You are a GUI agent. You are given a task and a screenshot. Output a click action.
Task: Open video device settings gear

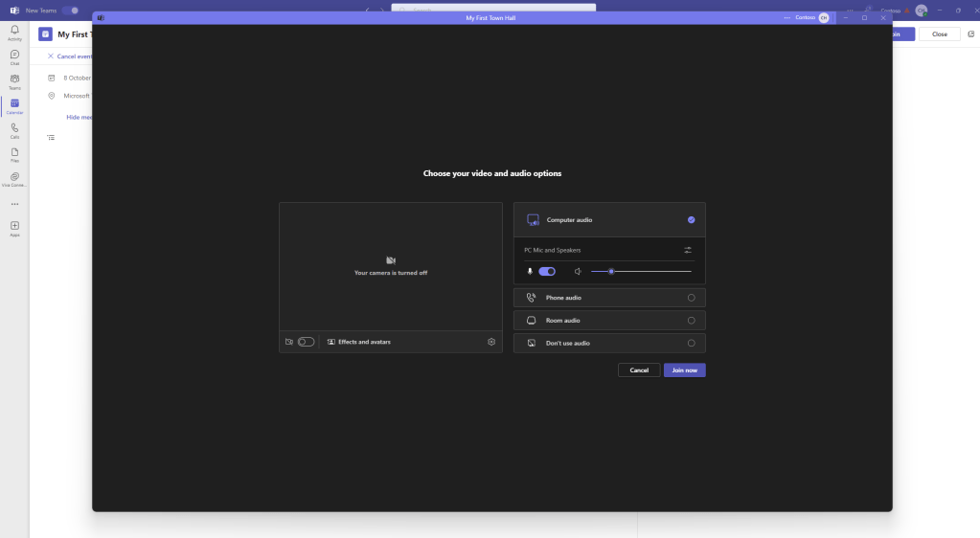[x=491, y=342]
